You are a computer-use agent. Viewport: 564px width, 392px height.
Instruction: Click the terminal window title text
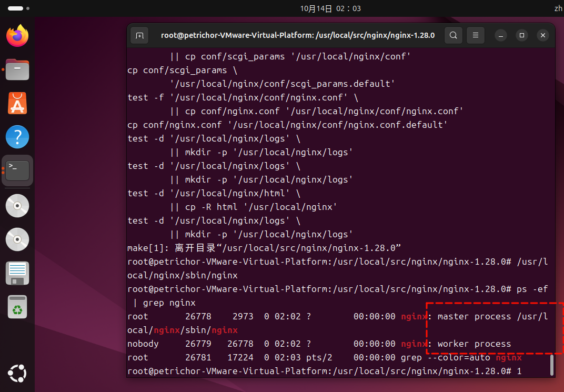coord(298,35)
